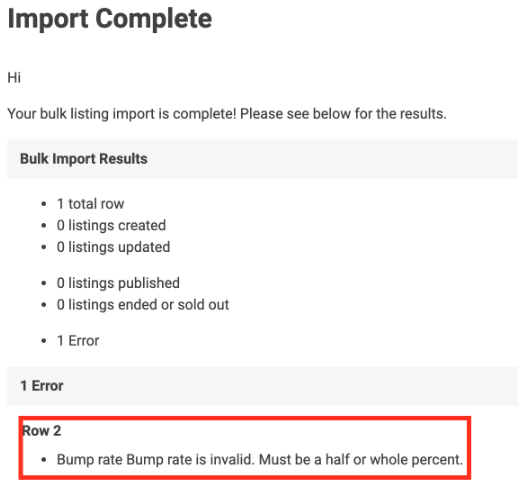Click the Import Complete heading
The image size is (524, 487).
[110, 19]
